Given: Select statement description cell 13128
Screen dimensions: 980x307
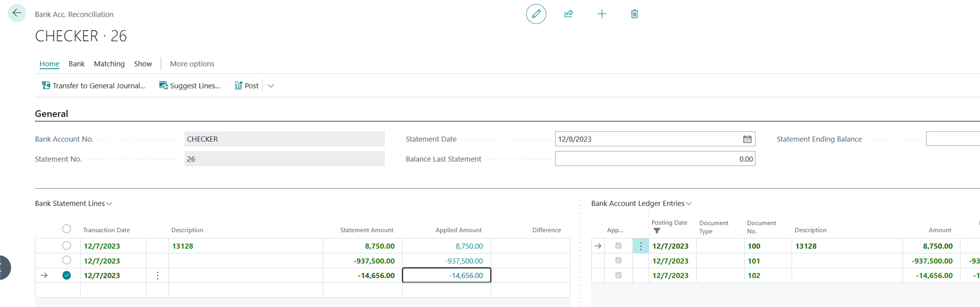Looking at the screenshot, I should tap(246, 246).
